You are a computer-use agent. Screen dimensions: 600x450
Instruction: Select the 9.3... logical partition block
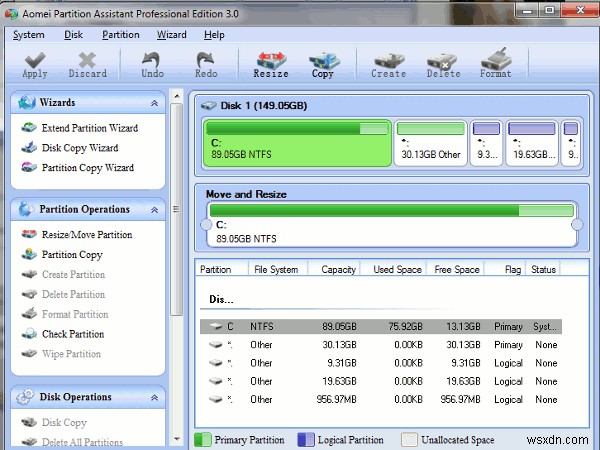tap(486, 143)
